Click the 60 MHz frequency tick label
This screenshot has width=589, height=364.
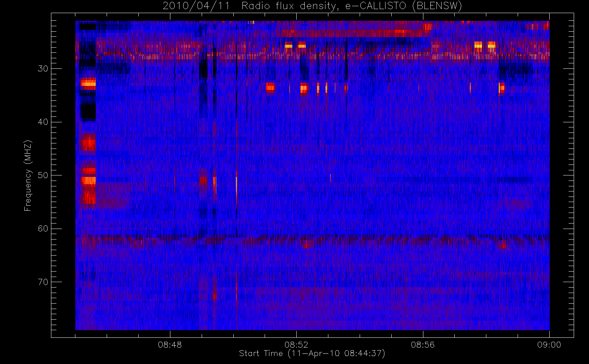point(43,229)
